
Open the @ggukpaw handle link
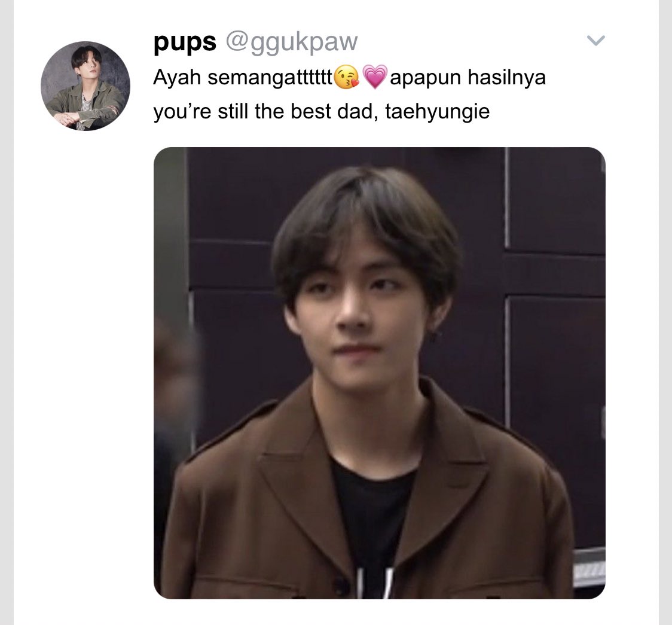click(291, 42)
